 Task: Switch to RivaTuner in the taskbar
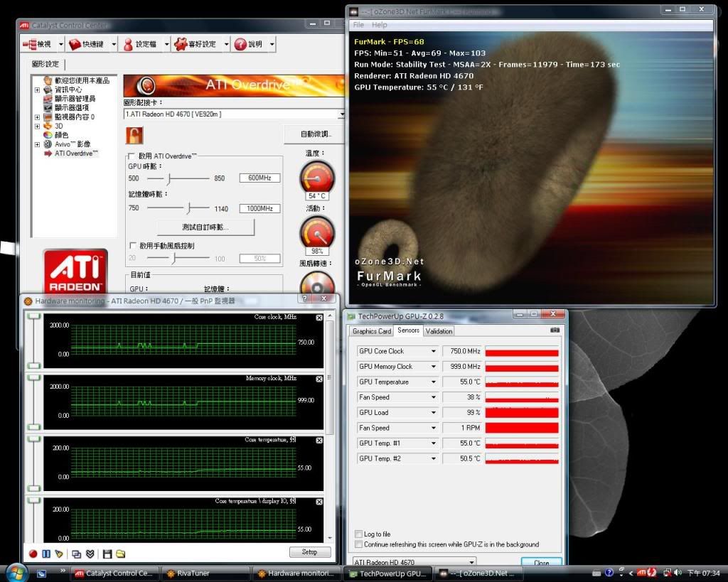tap(205, 573)
